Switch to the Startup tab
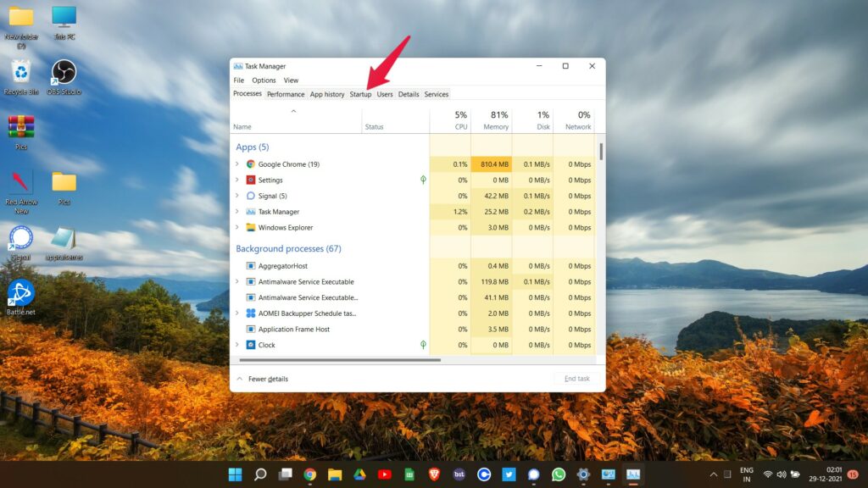868x488 pixels. coord(360,94)
